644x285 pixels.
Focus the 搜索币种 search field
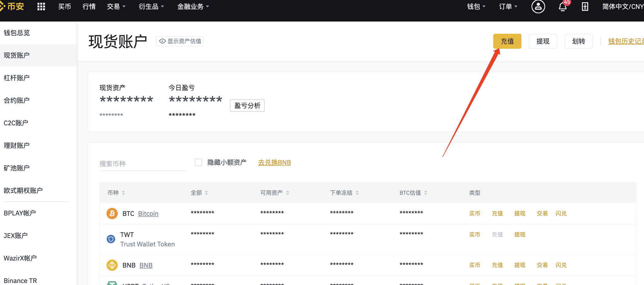[x=142, y=164]
